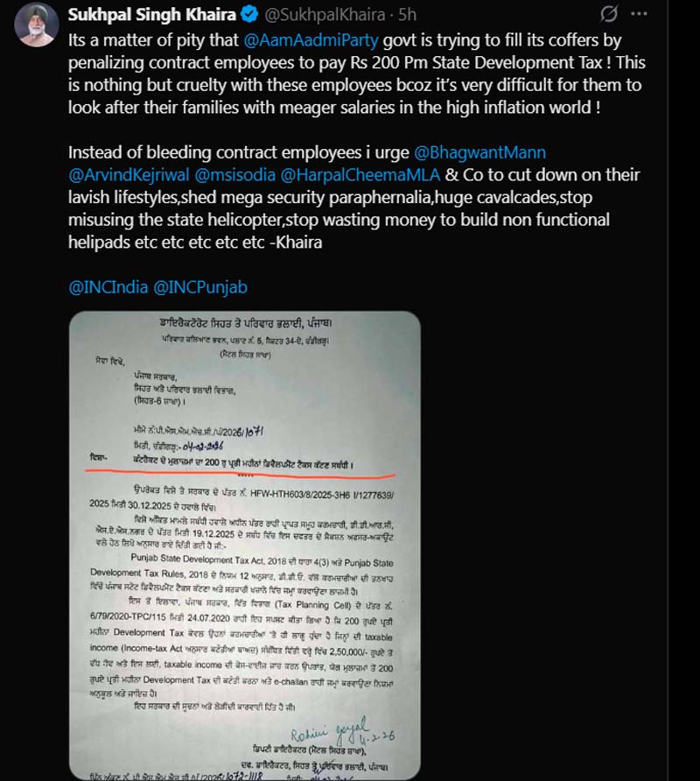Open Sukhpal Singh Khaira's profile avatar
The height and width of the screenshot is (781, 700).
37,25
